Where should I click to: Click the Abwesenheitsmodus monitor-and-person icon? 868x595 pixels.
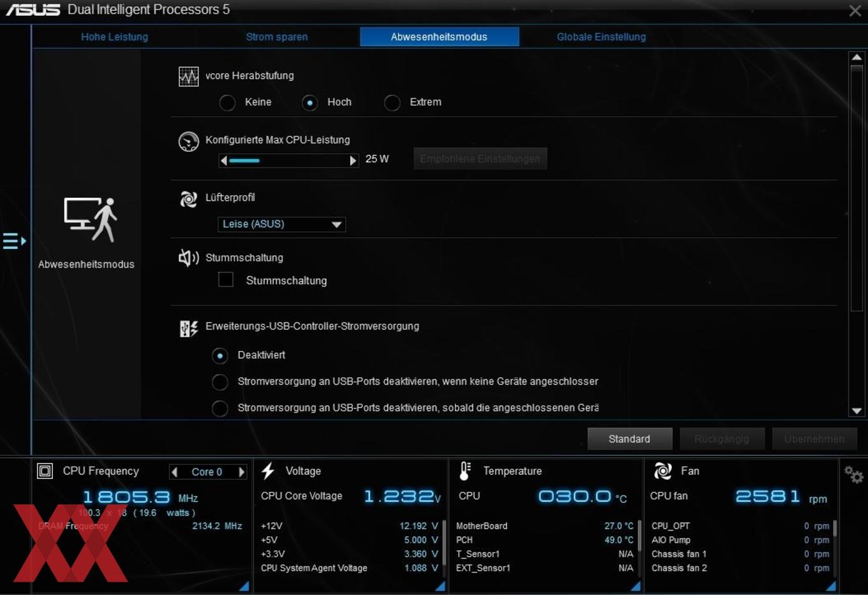pos(90,220)
